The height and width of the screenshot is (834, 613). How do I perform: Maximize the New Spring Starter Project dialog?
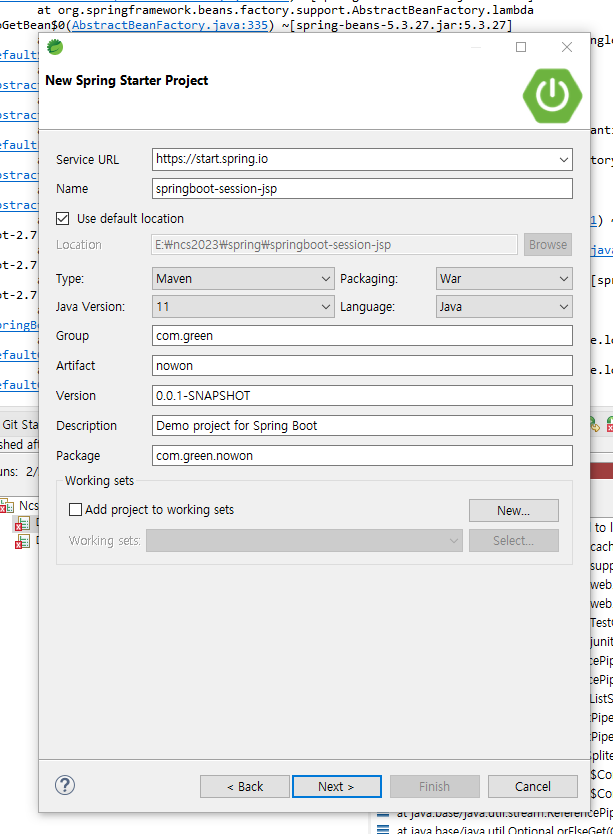[x=521, y=47]
